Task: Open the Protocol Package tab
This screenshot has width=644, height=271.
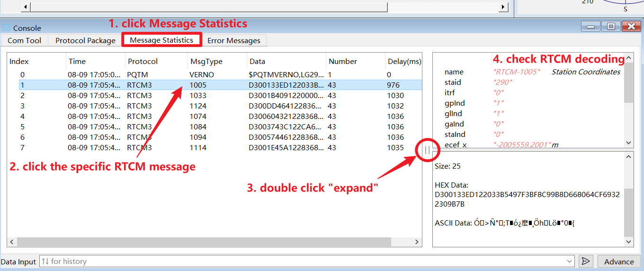Action: click(x=85, y=40)
